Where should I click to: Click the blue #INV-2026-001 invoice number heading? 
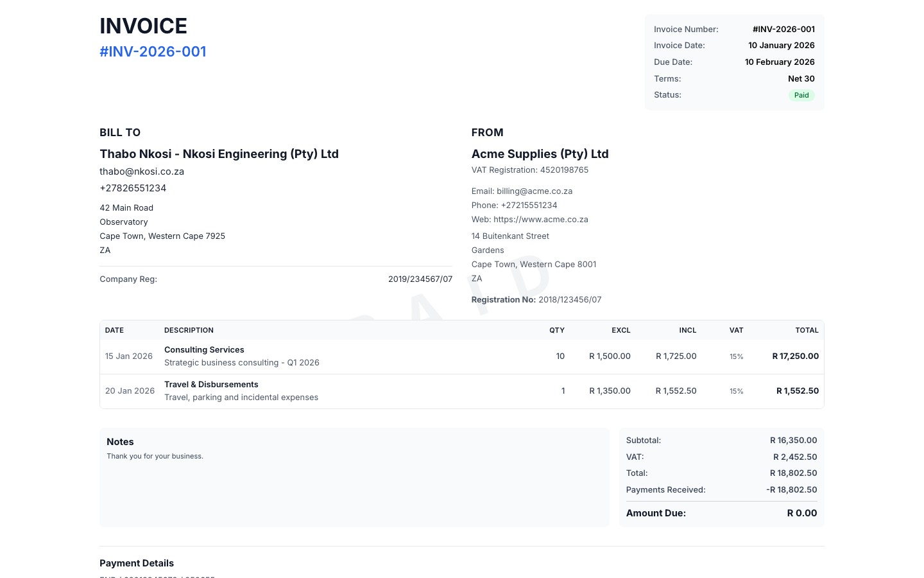pyautogui.click(x=153, y=51)
